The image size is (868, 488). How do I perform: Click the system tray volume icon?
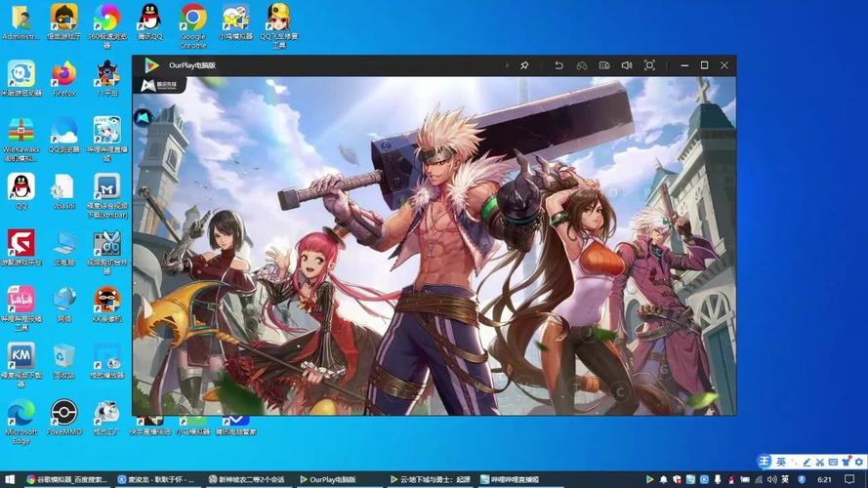tap(771, 479)
